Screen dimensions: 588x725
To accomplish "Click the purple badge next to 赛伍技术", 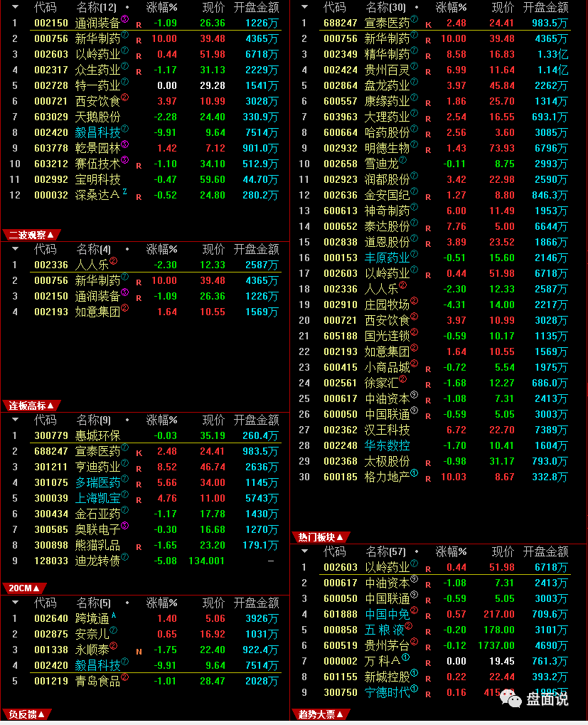I will 124,161.
